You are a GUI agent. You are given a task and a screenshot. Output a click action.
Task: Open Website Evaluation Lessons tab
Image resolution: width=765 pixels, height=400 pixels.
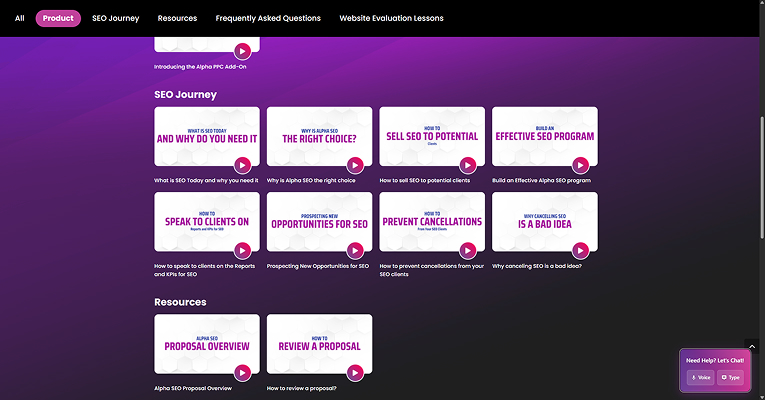391,18
